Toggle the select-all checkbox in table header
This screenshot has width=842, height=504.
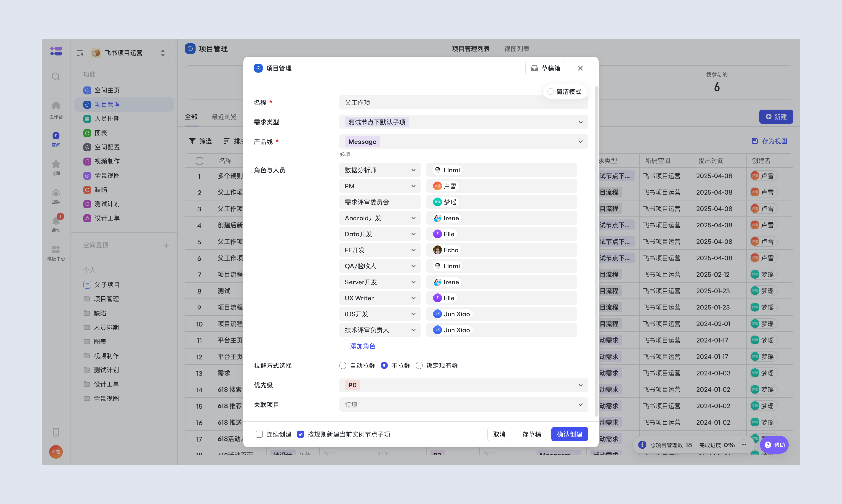199,161
